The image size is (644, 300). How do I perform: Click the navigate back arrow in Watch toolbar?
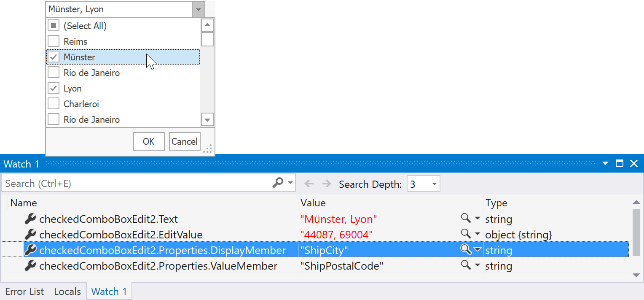(309, 184)
